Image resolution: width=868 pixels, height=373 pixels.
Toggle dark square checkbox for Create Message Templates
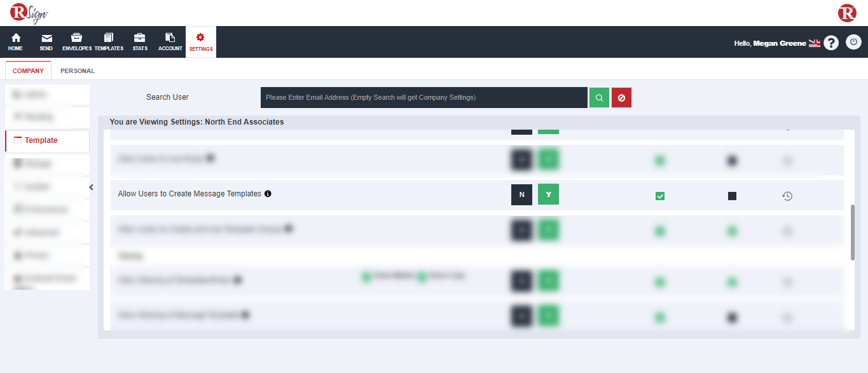pyautogui.click(x=732, y=196)
